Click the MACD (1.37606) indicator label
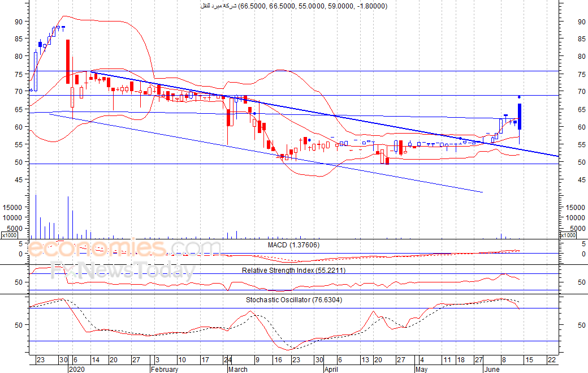The width and height of the screenshot is (588, 373). point(293,245)
